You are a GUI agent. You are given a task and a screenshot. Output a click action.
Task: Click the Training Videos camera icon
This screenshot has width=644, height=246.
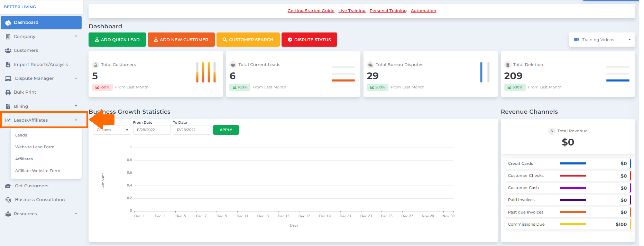[x=577, y=40]
